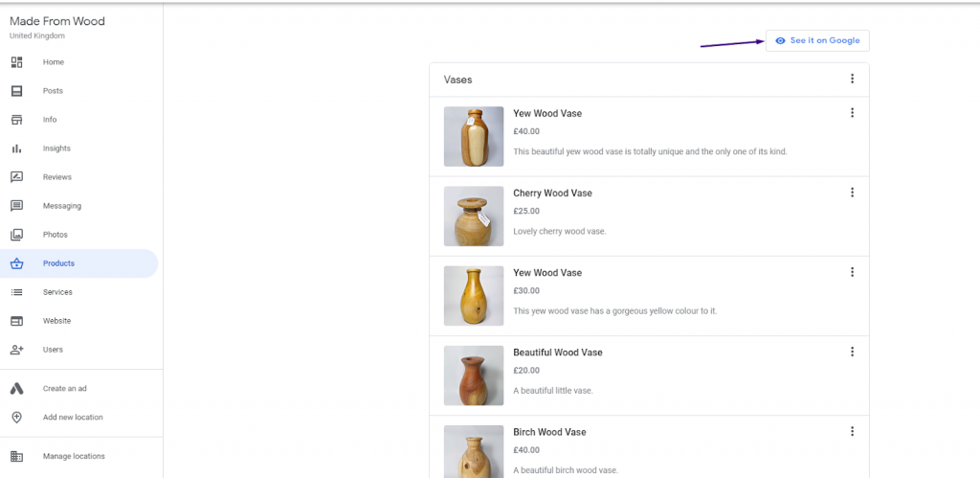Click the Add new location pin icon
The width and height of the screenshot is (980, 478).
pos(17,418)
